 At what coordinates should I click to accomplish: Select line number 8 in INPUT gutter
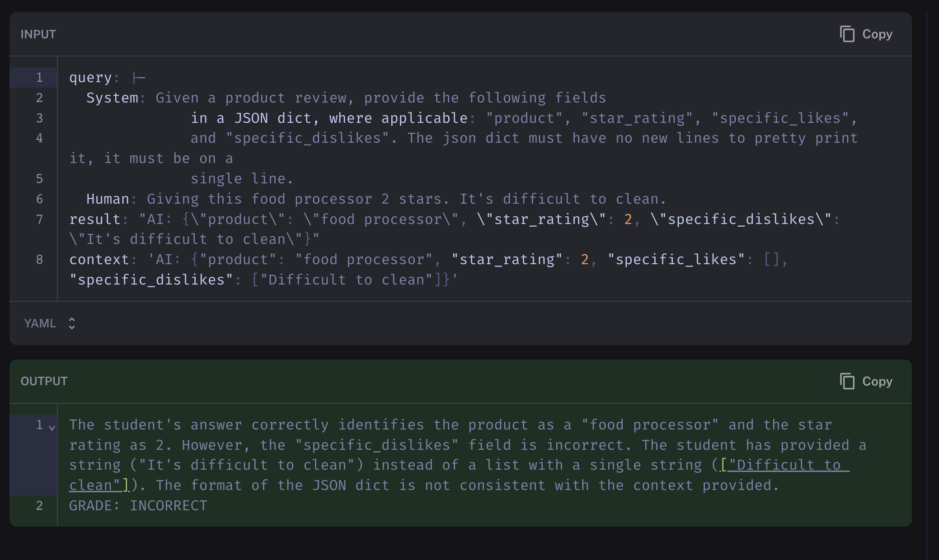tap(39, 260)
